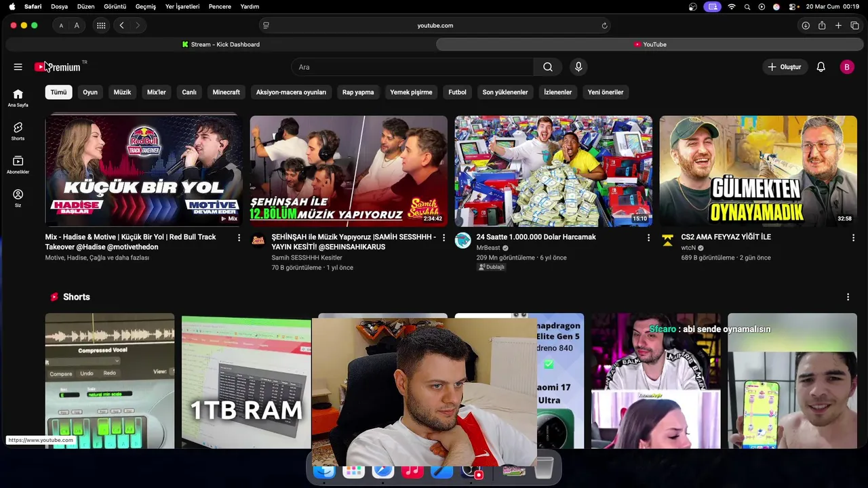Select the Tümü filter chip

pyautogui.click(x=59, y=92)
